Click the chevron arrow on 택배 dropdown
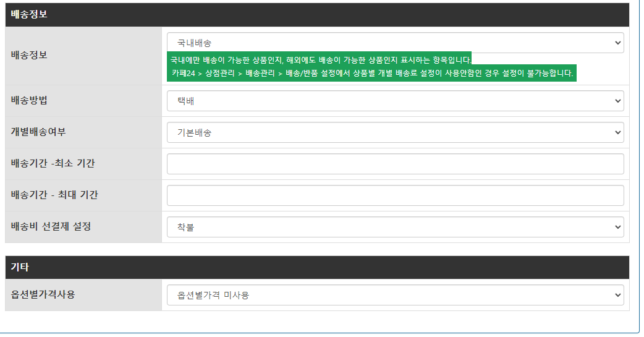Viewport: 644px width, 337px height. (616, 101)
